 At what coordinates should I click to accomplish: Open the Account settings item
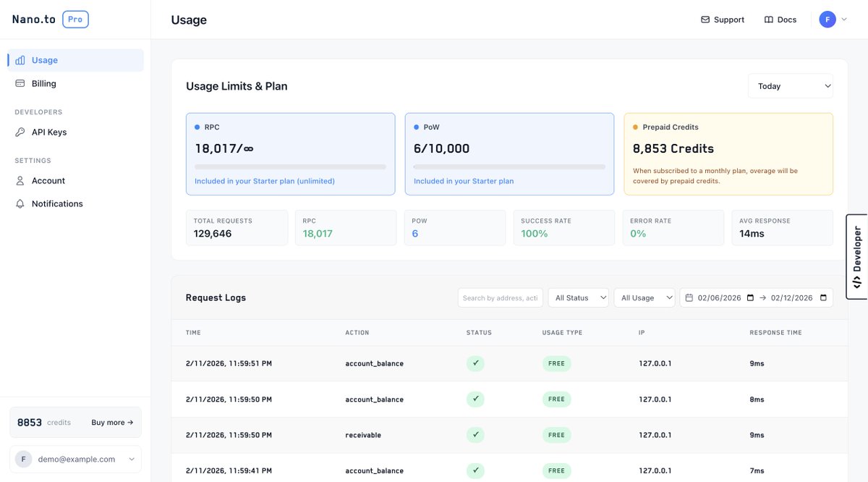coord(75,180)
